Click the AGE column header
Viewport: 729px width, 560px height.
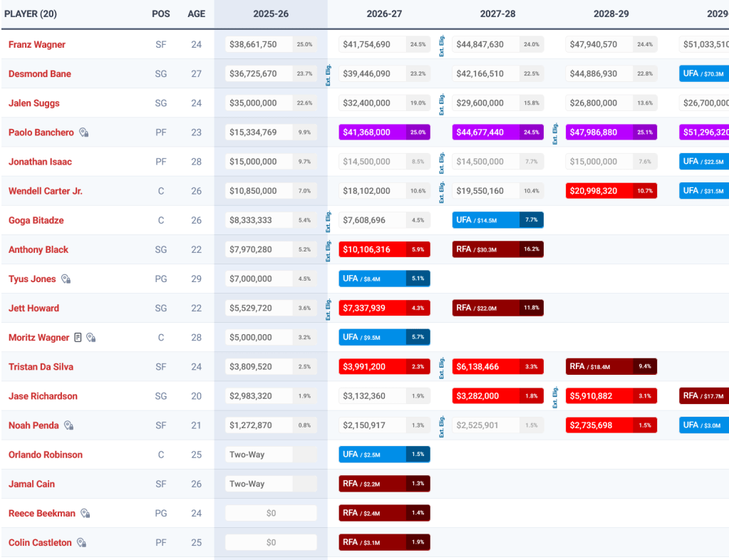(196, 14)
